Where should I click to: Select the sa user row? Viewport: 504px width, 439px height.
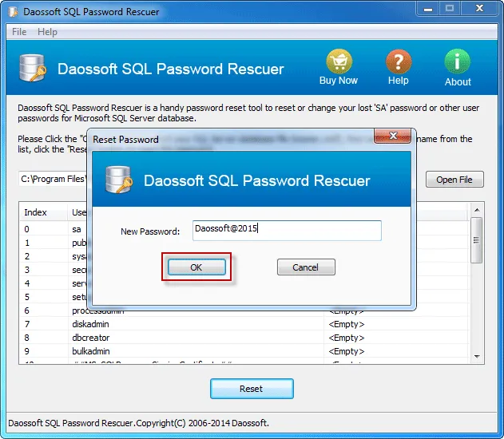click(x=53, y=229)
